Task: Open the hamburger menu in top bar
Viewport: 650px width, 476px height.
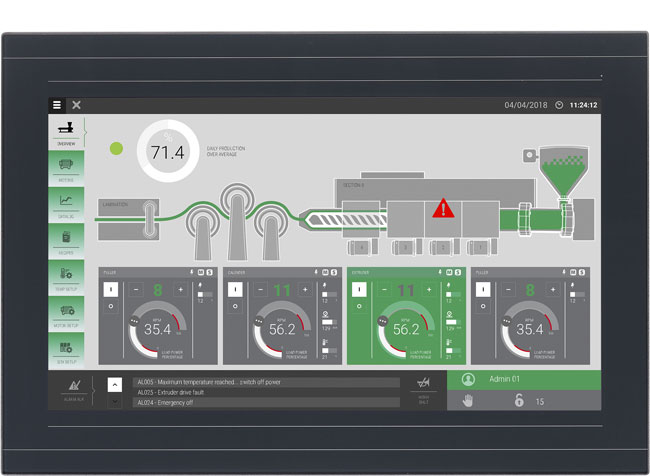Action: (x=57, y=104)
